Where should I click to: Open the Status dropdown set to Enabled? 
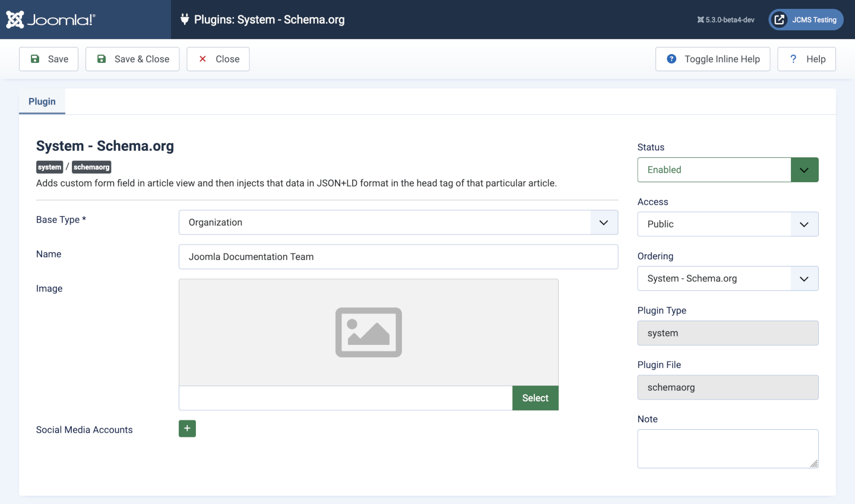coord(728,170)
